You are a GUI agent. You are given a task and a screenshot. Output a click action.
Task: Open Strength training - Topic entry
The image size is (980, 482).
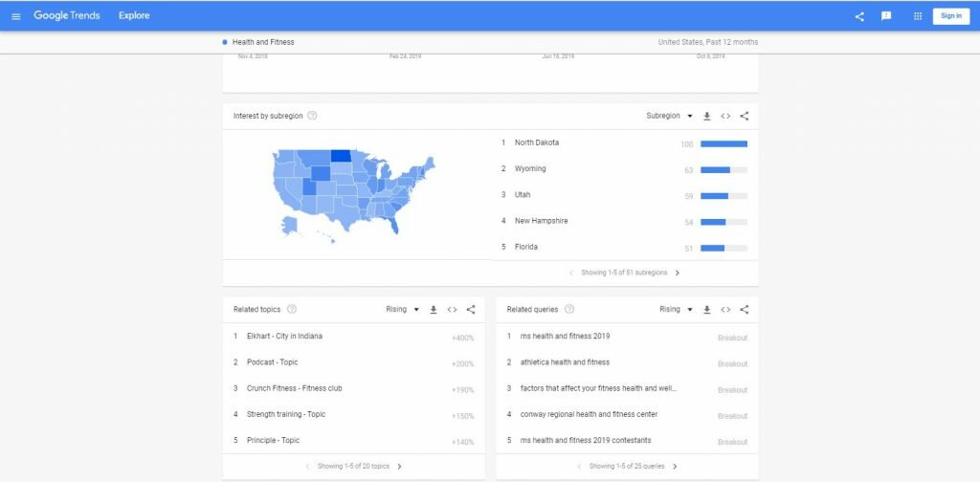pyautogui.click(x=286, y=414)
